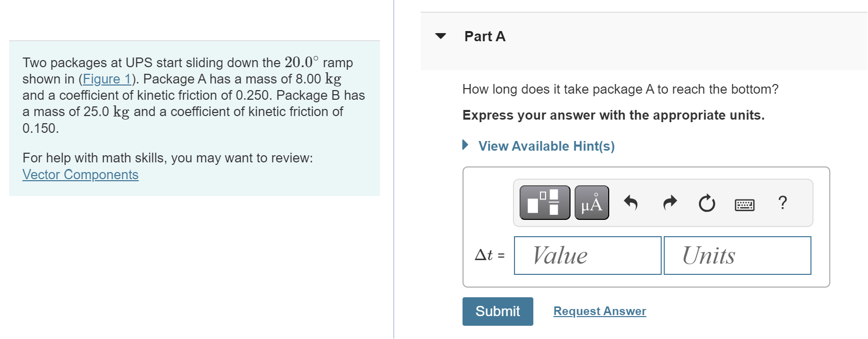The width and height of the screenshot is (868, 339).
Task: Reset the answer field using the circular arrow icon
Action: [x=707, y=202]
